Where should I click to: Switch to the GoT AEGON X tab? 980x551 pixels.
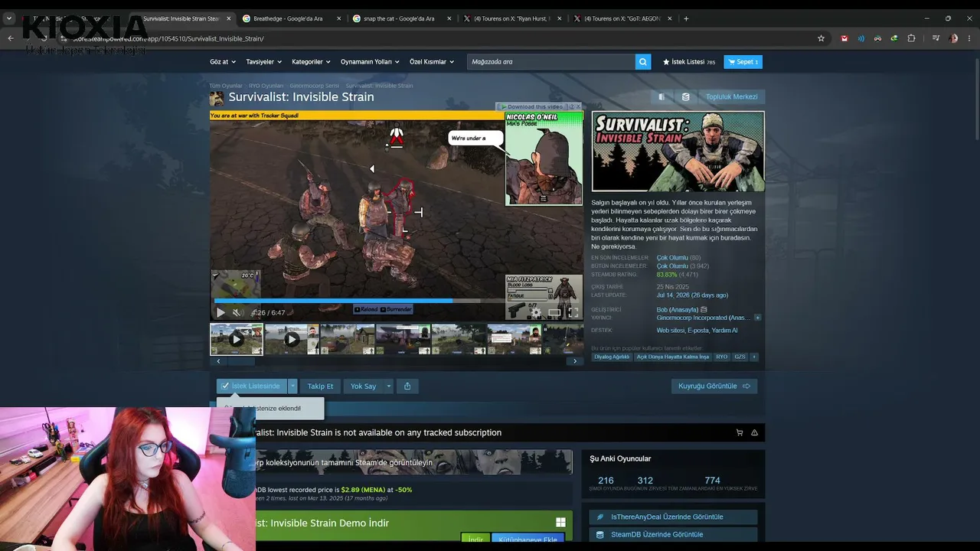621,18
